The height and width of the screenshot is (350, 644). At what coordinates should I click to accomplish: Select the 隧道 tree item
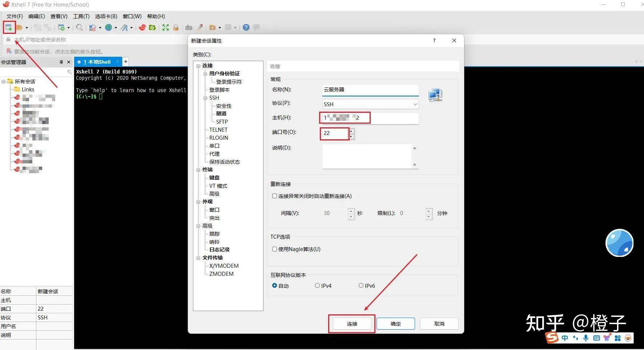point(221,114)
